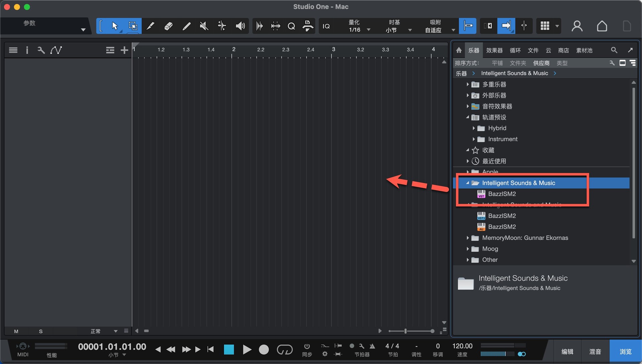Toggle the metronome click icon
This screenshot has width=642, height=364.
click(372, 346)
